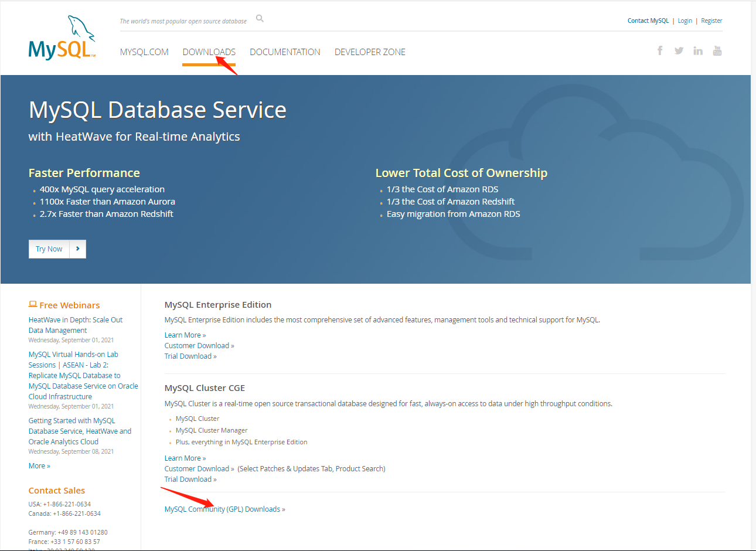Click '400x MySQL query acceleration' text
The height and width of the screenshot is (551, 756).
(102, 189)
